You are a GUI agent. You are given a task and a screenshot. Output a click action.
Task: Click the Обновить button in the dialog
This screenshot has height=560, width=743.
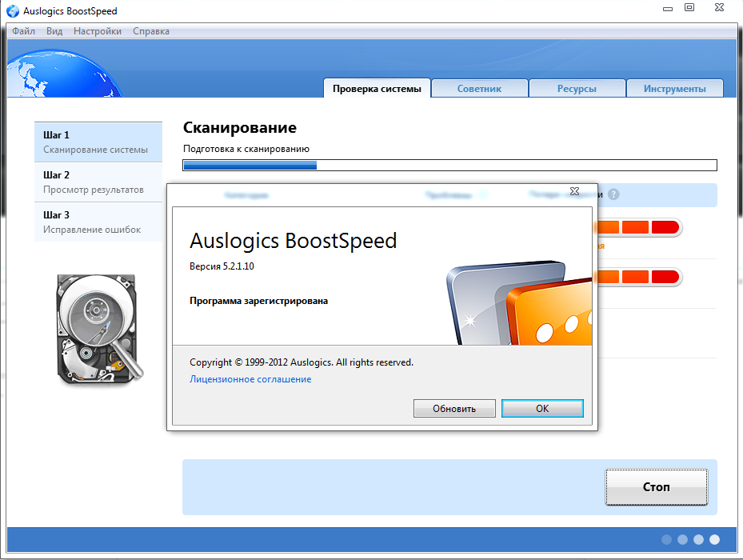click(454, 408)
